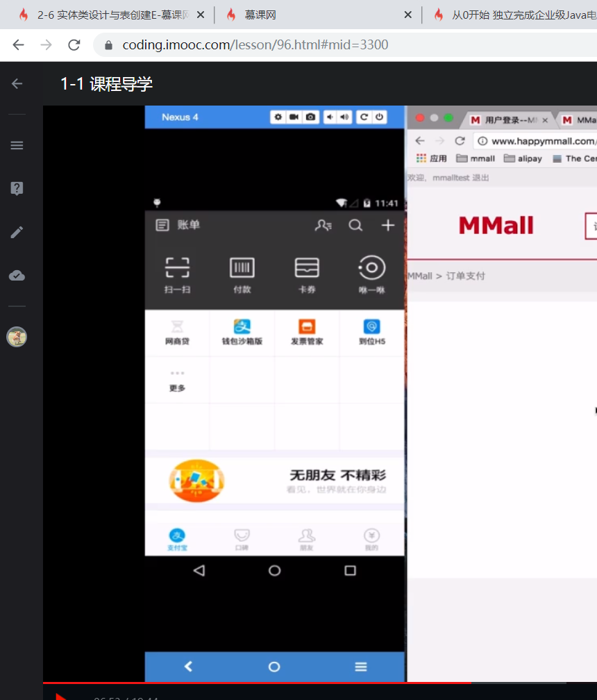Close the 用户登录 tab in inner browser
Image resolution: width=597 pixels, height=700 pixels.
point(545,120)
